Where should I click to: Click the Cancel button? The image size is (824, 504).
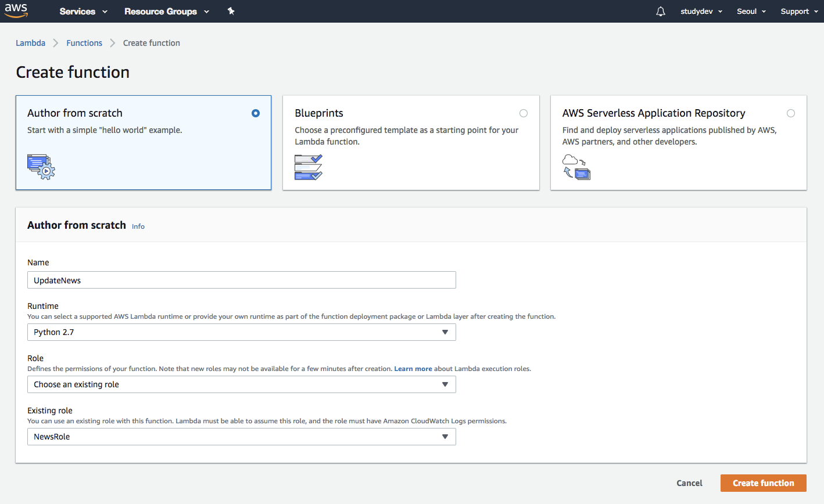(689, 483)
